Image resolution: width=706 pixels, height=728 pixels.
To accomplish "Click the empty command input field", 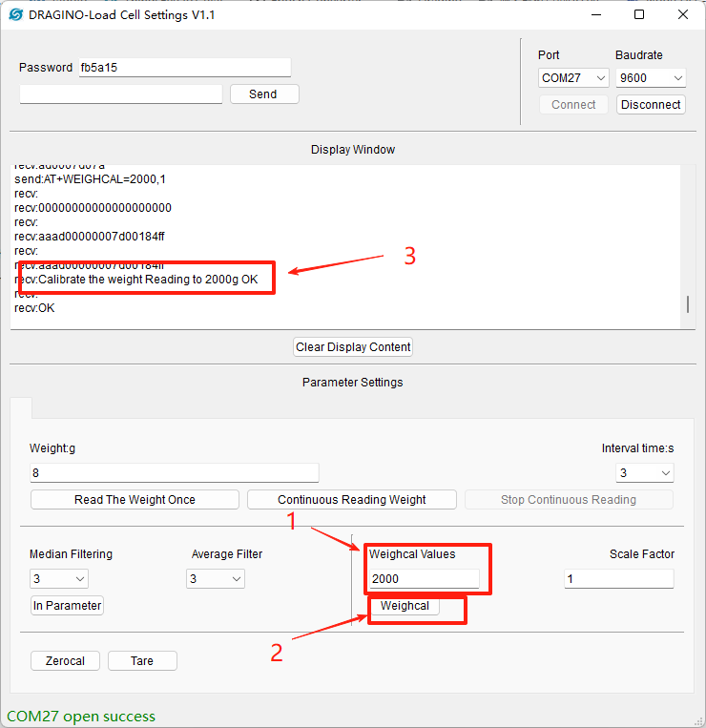I will (x=121, y=94).
